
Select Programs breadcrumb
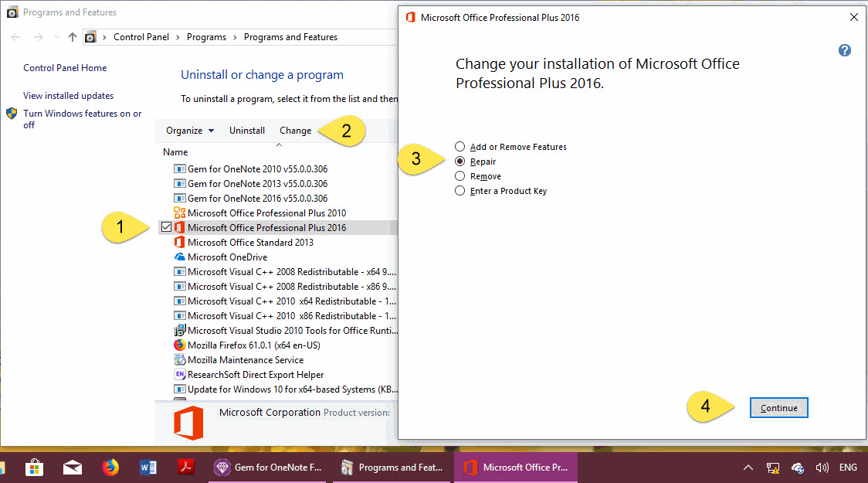tap(206, 37)
